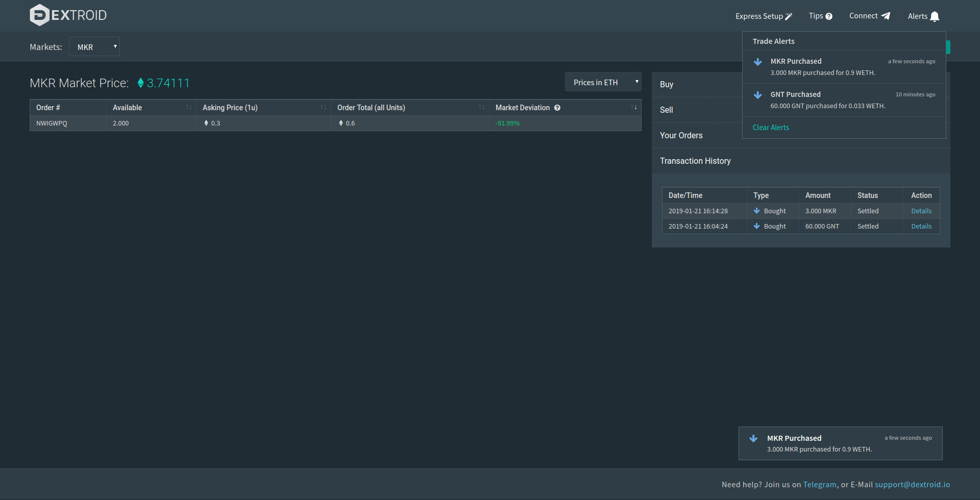Click the Status column header in history
This screenshot has width=980, height=500.
877,195
